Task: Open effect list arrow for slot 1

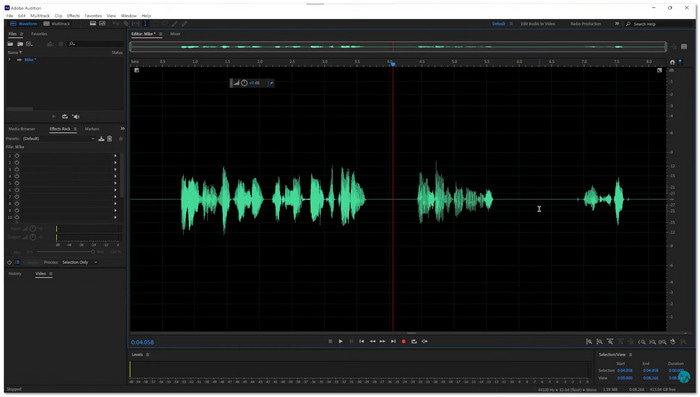Action: 115,156
